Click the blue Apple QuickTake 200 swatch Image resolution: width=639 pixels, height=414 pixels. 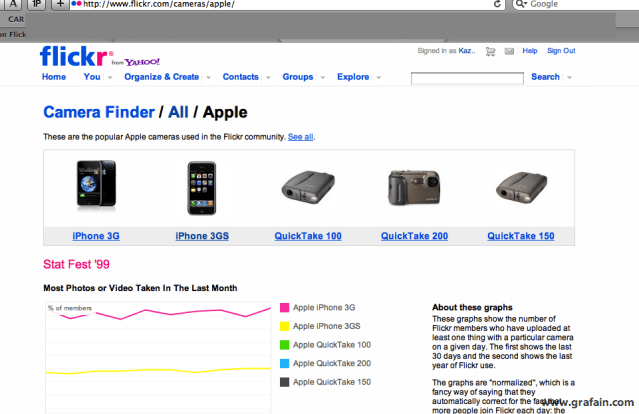[284, 363]
